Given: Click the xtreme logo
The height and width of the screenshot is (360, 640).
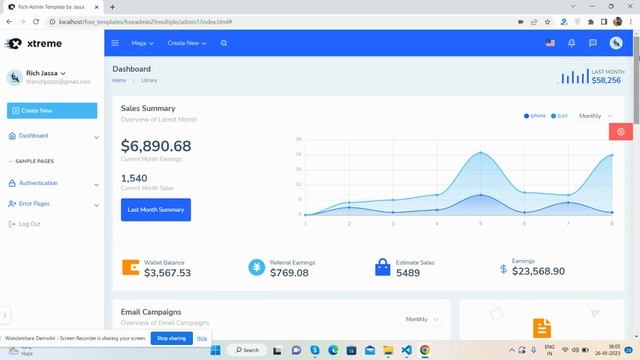Looking at the screenshot, I should tap(33, 43).
